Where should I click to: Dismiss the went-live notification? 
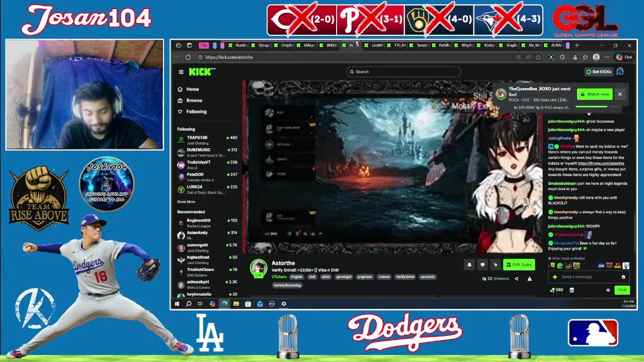(x=620, y=94)
